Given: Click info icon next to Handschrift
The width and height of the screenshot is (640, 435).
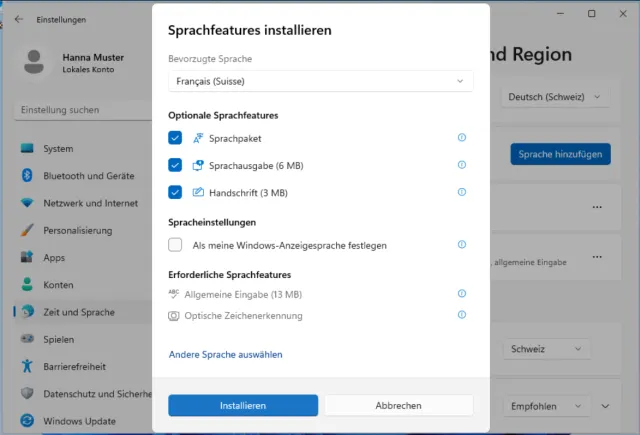Looking at the screenshot, I should click(461, 192).
